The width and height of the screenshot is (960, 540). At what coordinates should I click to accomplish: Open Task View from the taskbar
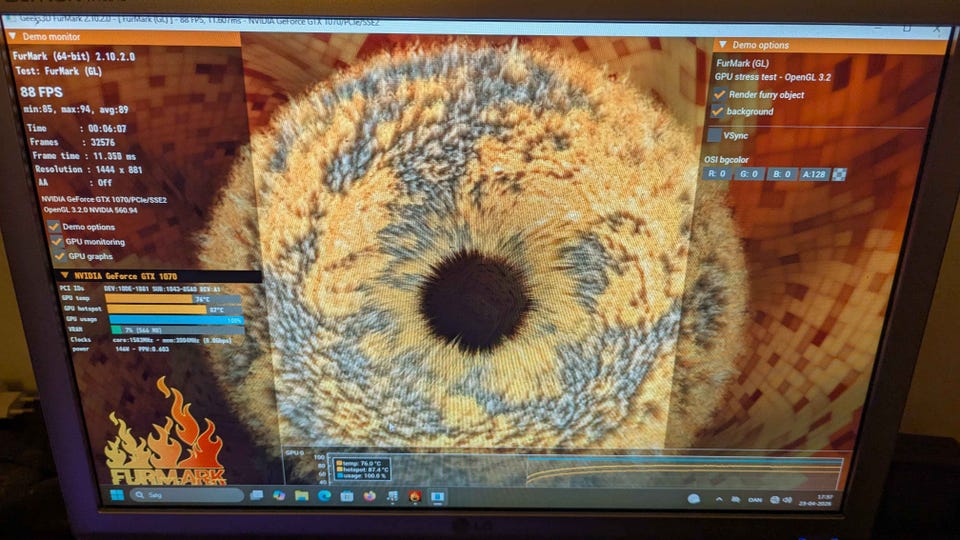point(257,495)
